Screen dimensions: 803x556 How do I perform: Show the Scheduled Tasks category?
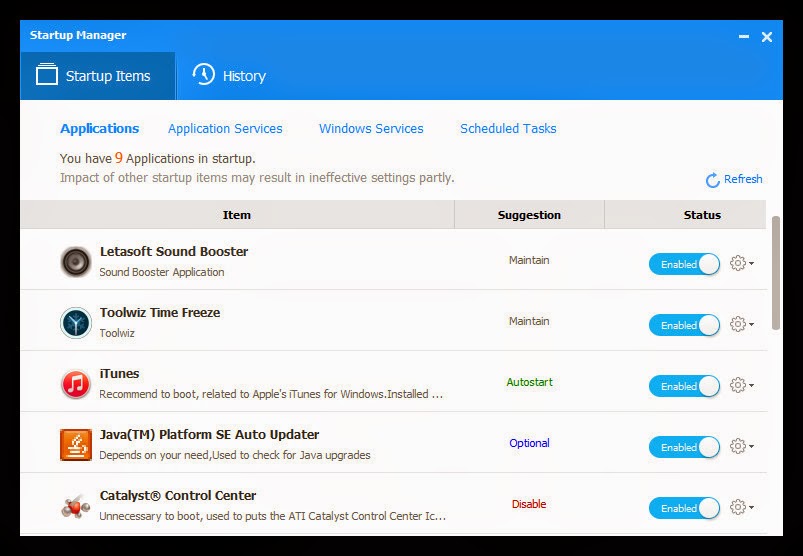[508, 129]
